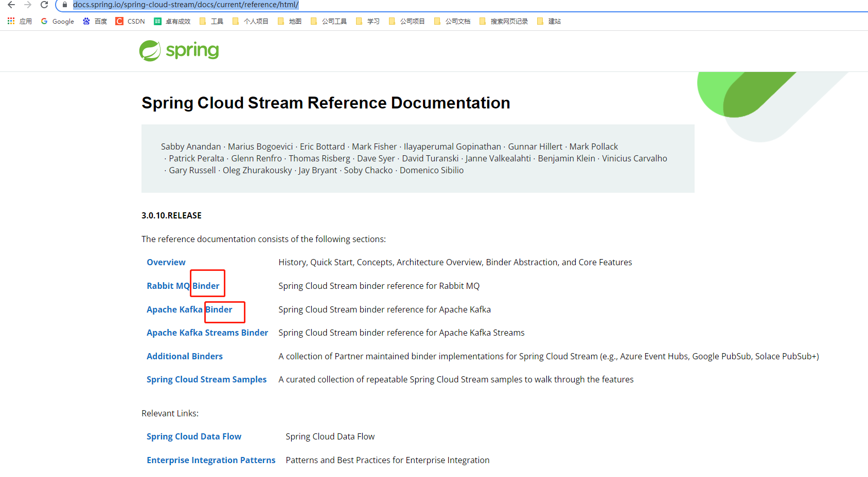
Task: Open the 卓有成效 bookmark
Action: click(x=172, y=21)
